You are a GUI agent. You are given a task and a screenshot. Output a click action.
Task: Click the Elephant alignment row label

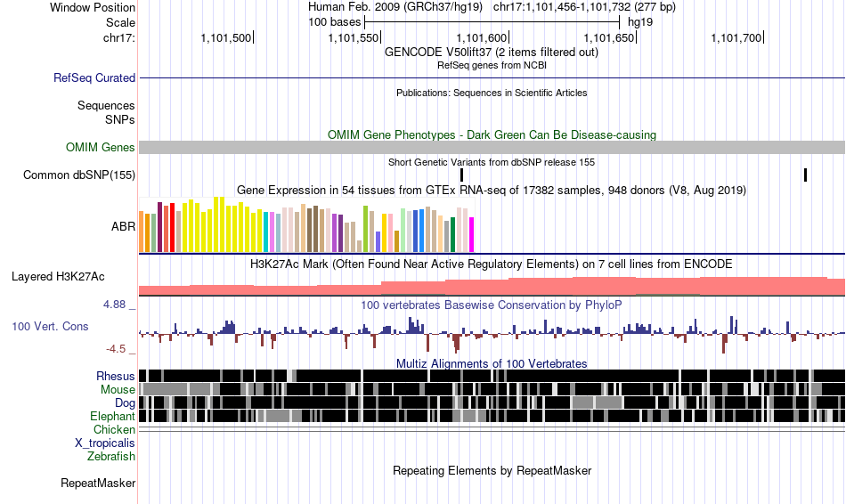click(112, 416)
